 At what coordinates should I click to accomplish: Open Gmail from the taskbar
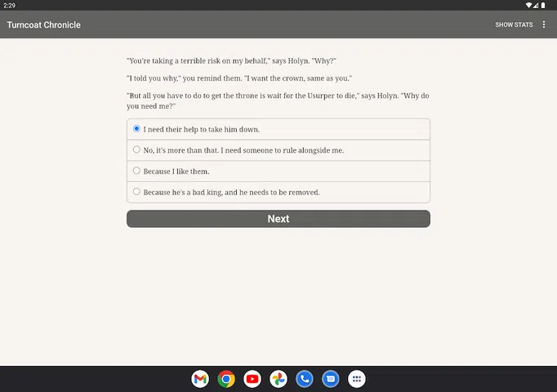click(x=200, y=379)
